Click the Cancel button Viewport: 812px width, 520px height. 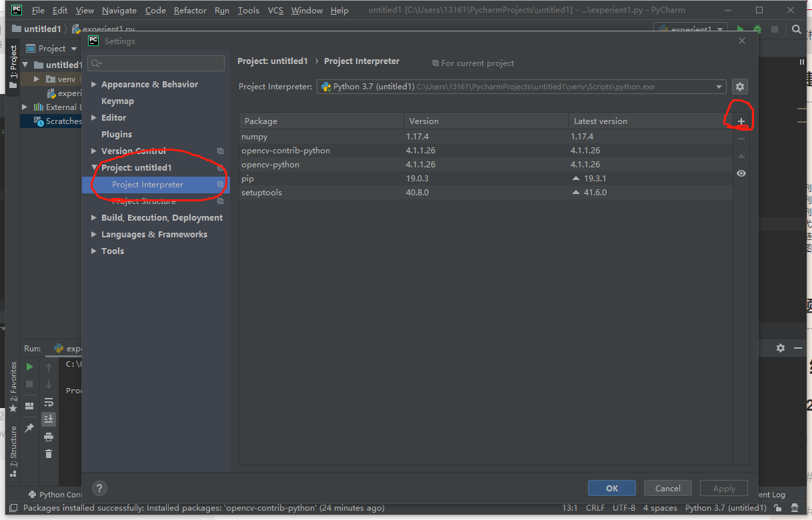point(667,488)
